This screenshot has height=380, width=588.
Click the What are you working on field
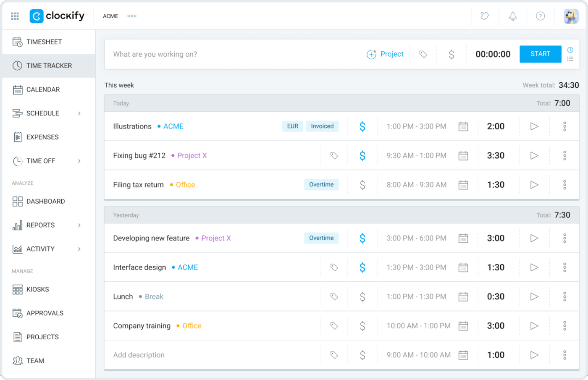pyautogui.click(x=210, y=54)
